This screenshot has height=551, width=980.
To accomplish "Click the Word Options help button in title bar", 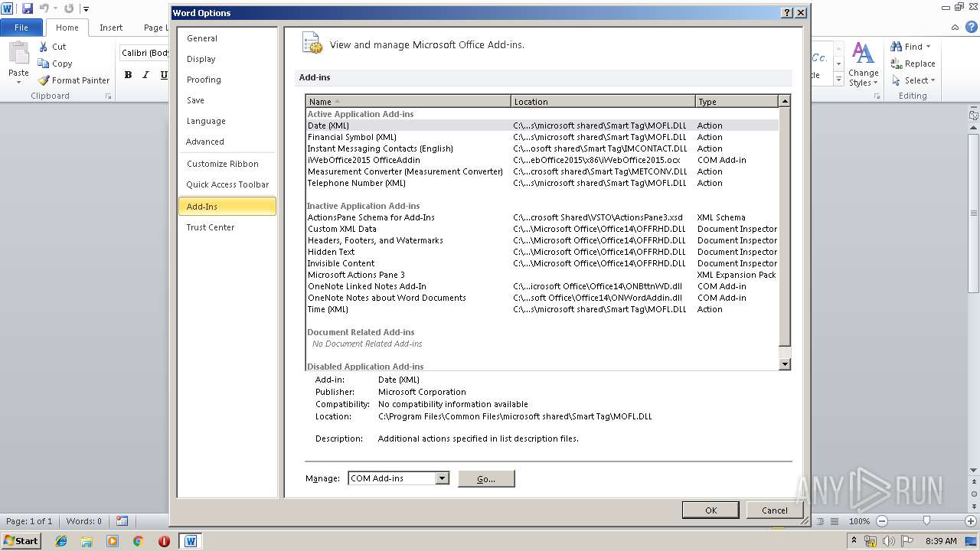I will tap(786, 13).
